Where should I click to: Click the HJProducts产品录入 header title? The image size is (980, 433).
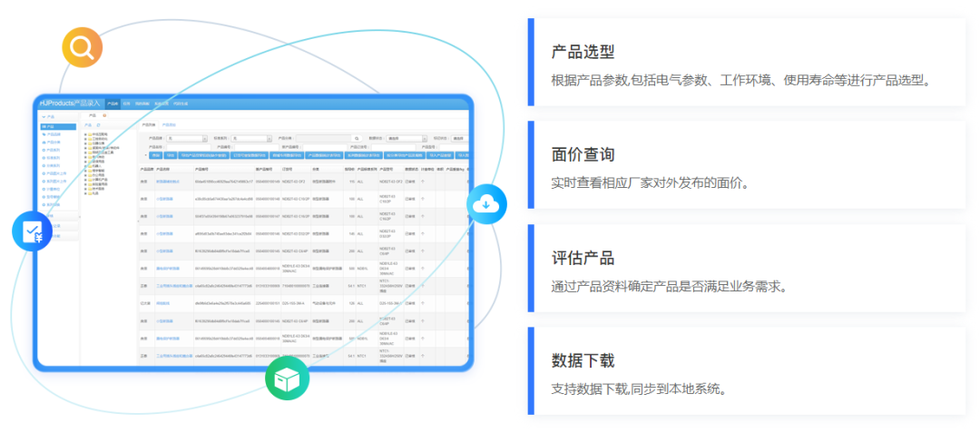70,103
